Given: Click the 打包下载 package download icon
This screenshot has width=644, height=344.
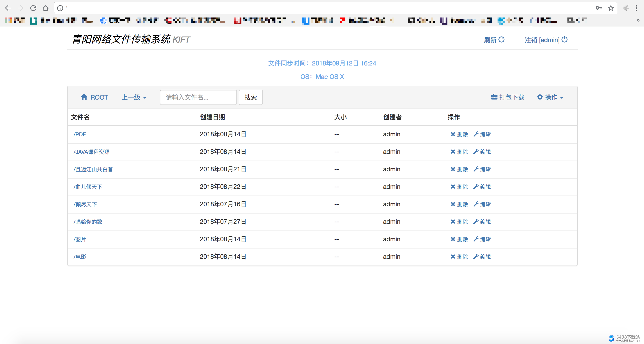Looking at the screenshot, I should [x=494, y=97].
